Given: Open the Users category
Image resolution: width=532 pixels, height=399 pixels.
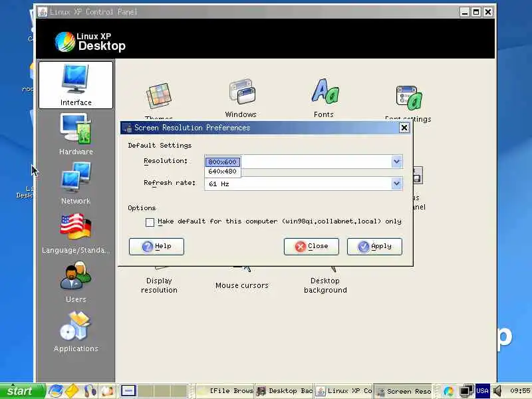Looking at the screenshot, I should pos(76,281).
